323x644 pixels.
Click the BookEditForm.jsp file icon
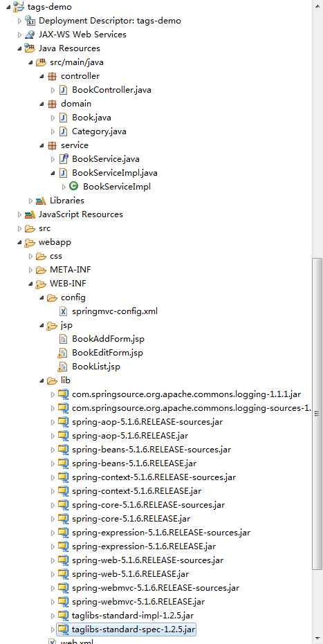[x=63, y=353]
